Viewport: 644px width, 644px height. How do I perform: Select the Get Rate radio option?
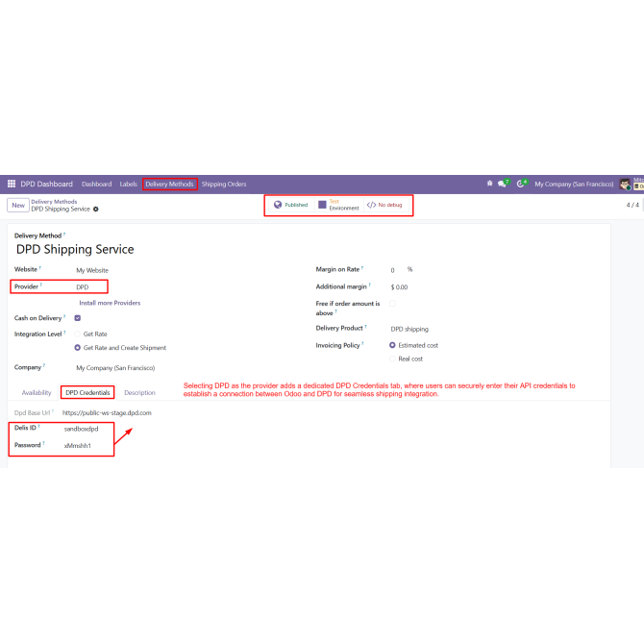(x=77, y=334)
